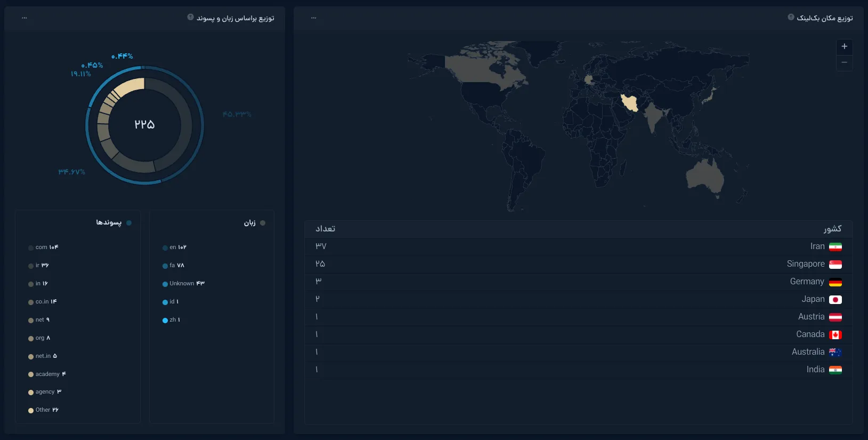
Task: Toggle the 'co.in' suffix legend item
Action: pyautogui.click(x=42, y=302)
